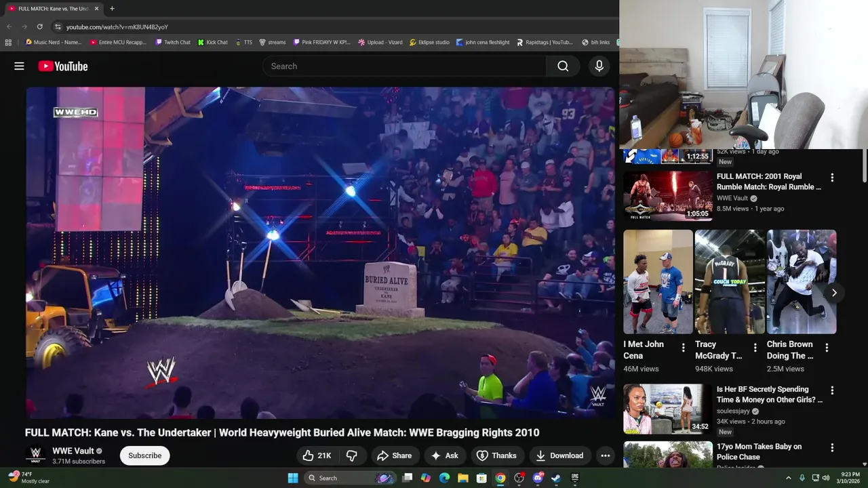Open a new Chrome tab
The height and width of the screenshot is (488, 868).
click(112, 8)
